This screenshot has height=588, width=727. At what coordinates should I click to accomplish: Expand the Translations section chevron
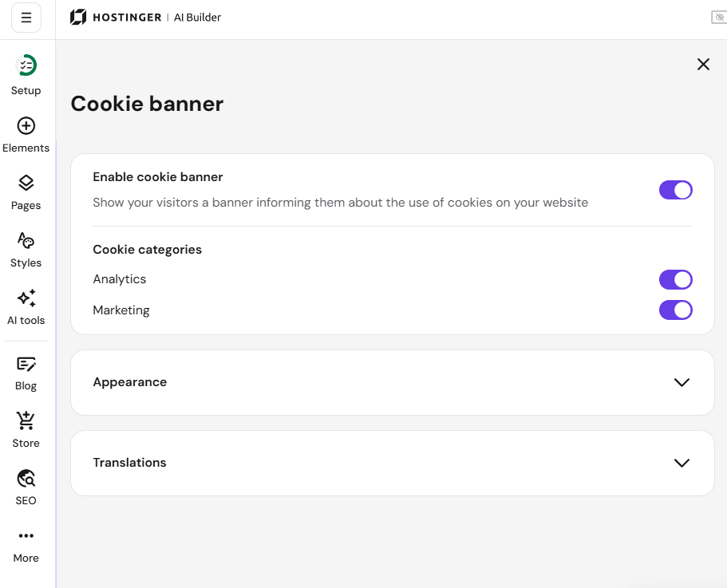click(x=682, y=463)
